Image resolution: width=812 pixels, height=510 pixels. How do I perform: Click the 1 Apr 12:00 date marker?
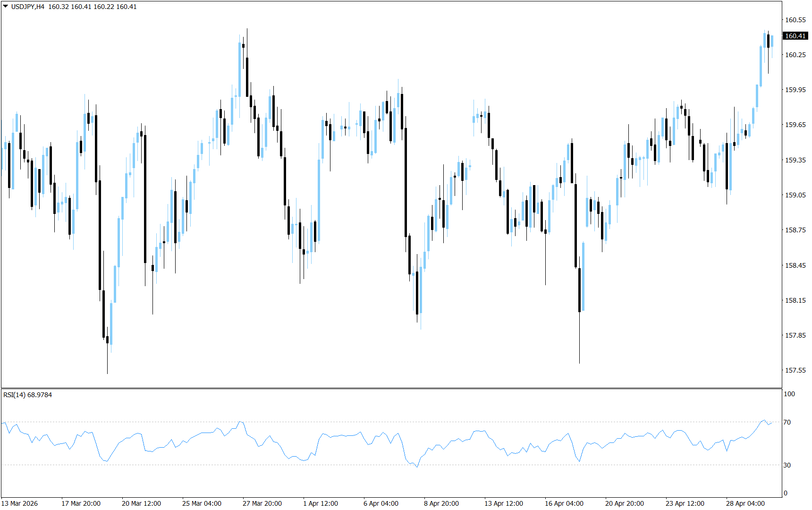point(321,503)
